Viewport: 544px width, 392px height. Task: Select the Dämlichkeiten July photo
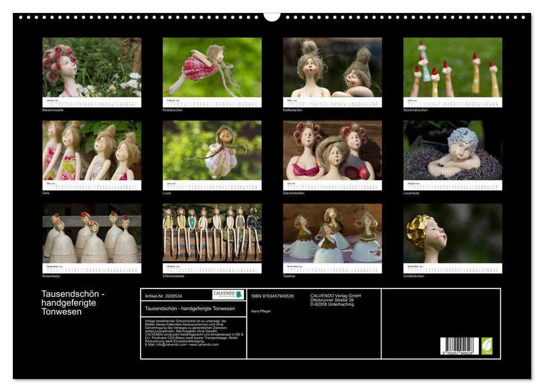click(332, 151)
